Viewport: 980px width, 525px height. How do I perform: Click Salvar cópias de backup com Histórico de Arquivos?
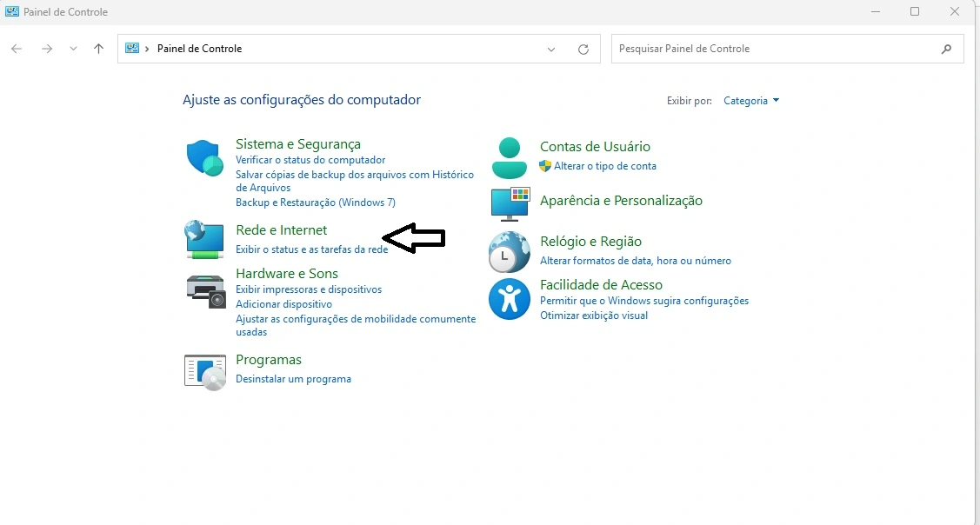coord(355,181)
